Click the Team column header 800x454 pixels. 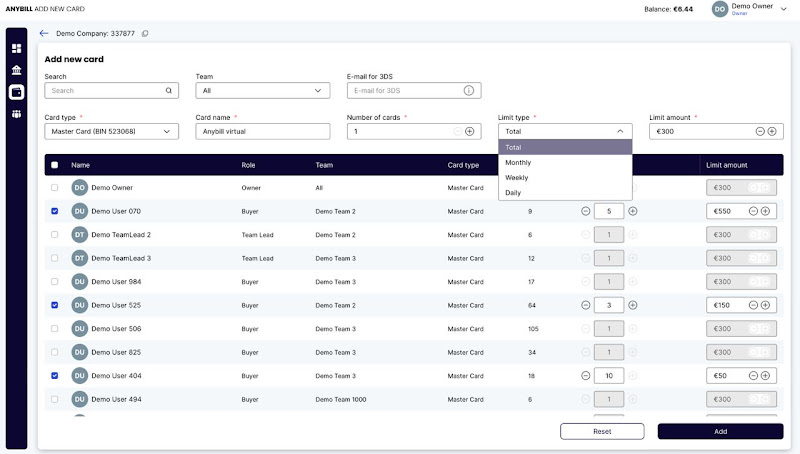pos(324,165)
